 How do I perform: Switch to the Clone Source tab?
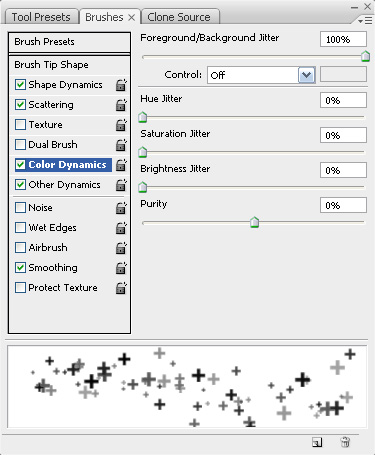tap(179, 17)
